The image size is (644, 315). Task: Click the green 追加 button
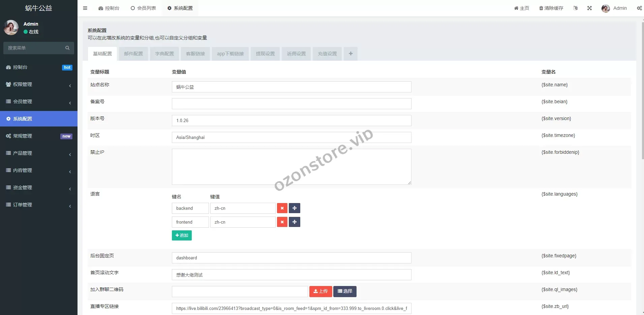point(182,235)
